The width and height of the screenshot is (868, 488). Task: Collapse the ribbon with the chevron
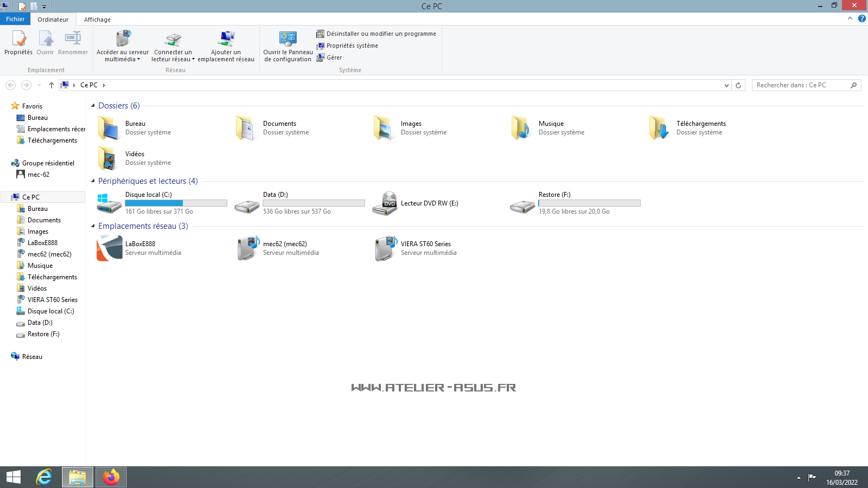click(x=850, y=18)
